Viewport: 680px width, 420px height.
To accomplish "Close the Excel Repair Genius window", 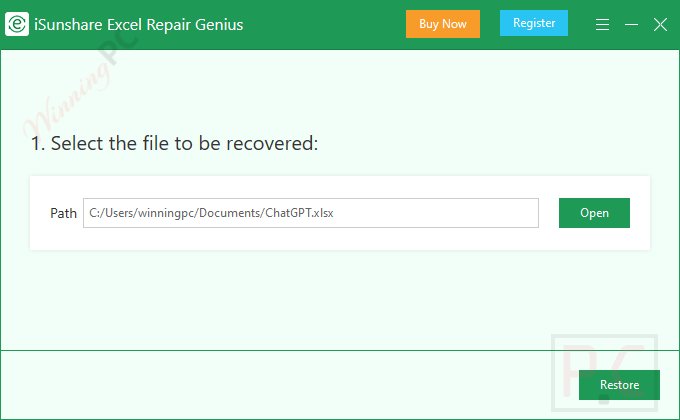I will tap(660, 25).
